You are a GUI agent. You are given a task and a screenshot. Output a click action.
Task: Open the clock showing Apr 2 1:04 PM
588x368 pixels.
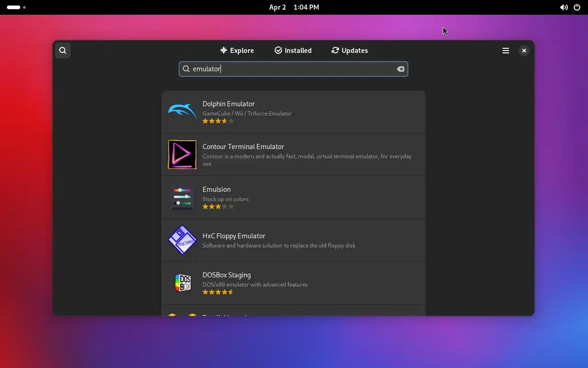pos(294,7)
